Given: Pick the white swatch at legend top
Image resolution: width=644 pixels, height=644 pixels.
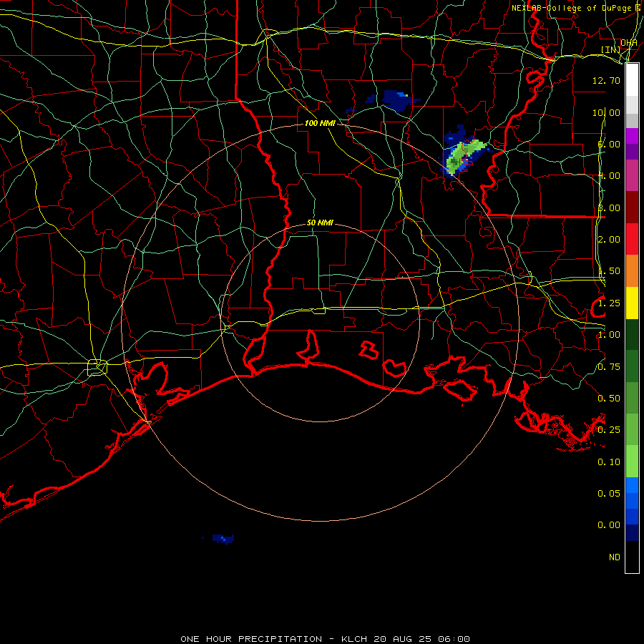Looking at the screenshot, I should point(632,80).
